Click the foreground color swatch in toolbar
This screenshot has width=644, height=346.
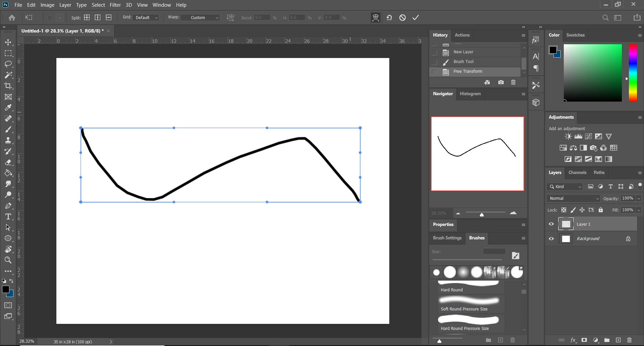click(x=5, y=289)
